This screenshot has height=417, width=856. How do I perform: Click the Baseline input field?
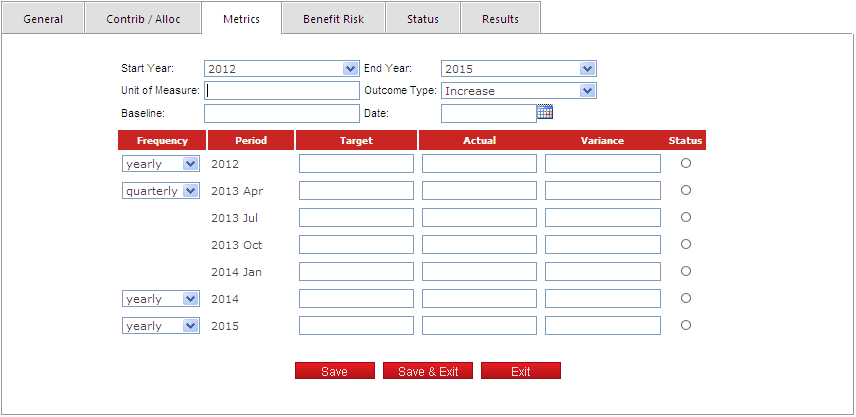coord(281,113)
